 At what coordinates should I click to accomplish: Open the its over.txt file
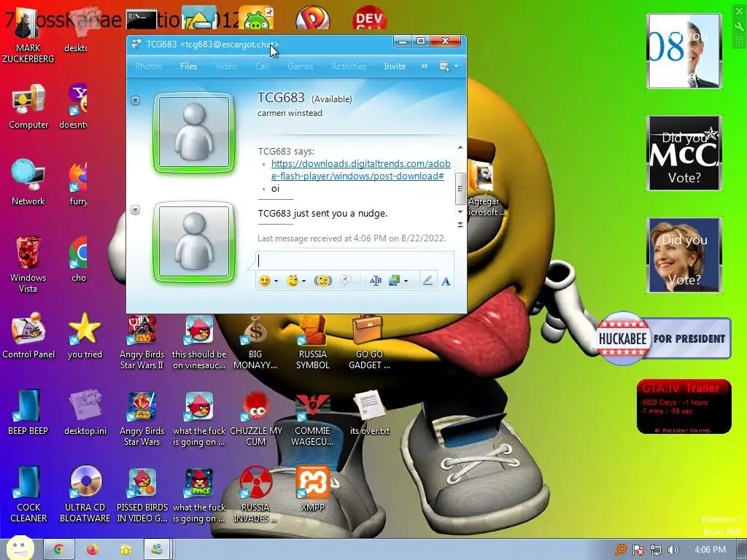click(370, 413)
